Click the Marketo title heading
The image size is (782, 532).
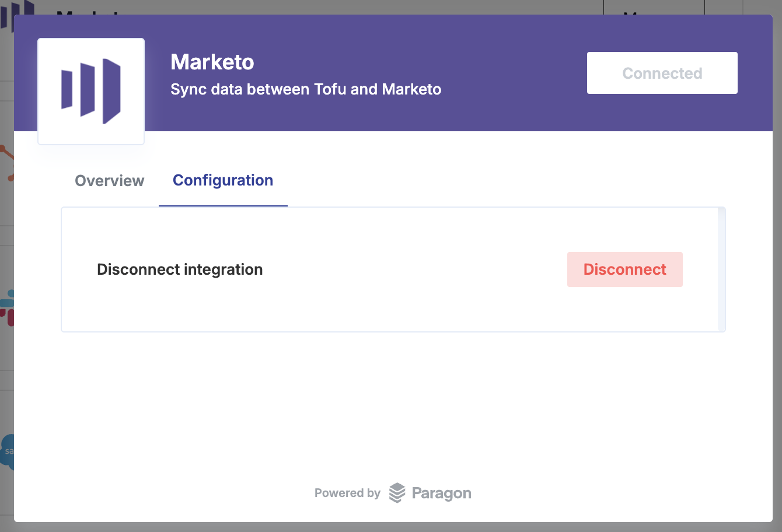coord(212,62)
